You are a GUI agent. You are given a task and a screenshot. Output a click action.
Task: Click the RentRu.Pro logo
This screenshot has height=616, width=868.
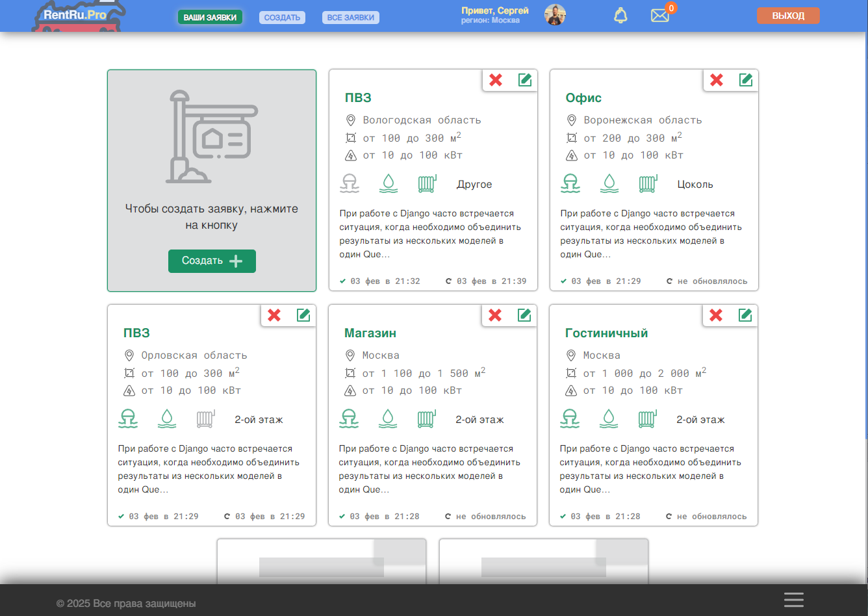[x=79, y=16]
